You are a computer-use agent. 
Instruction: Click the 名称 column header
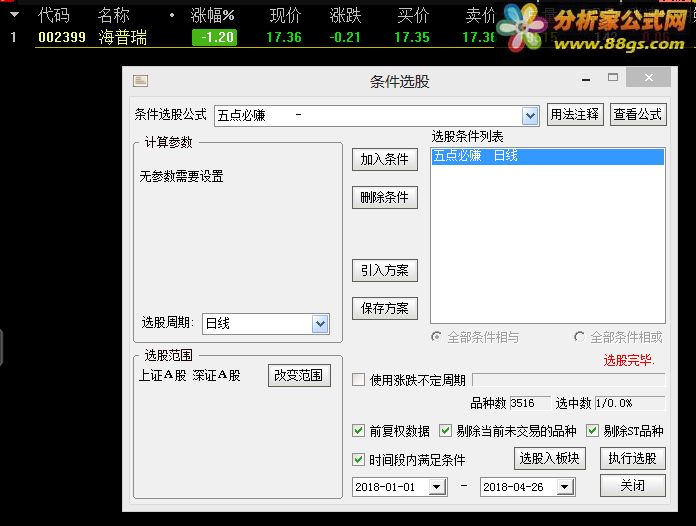[x=114, y=16]
